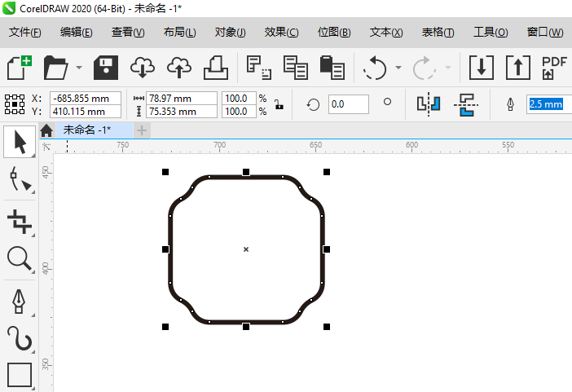Screen dimensions: 572x392
Task: Click the Paste clipboard icon
Action: [x=332, y=68]
